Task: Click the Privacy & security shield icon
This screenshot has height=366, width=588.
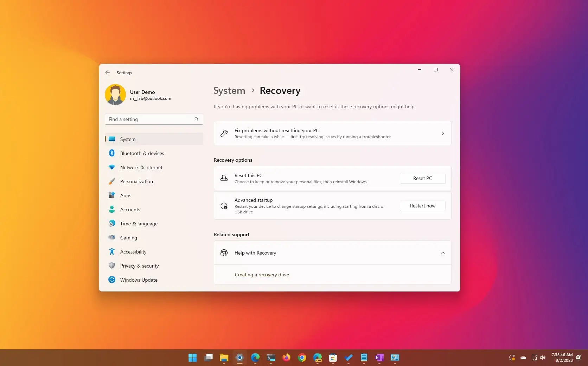Action: pos(112,266)
